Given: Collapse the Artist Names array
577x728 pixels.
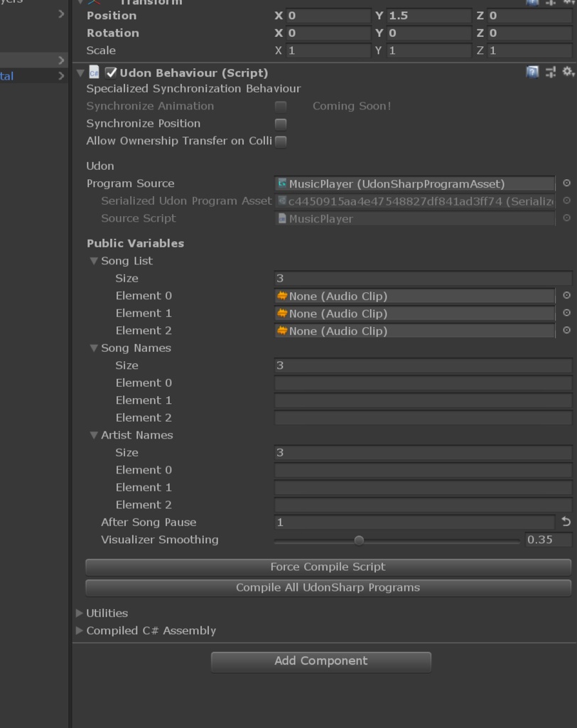Looking at the screenshot, I should tap(94, 435).
